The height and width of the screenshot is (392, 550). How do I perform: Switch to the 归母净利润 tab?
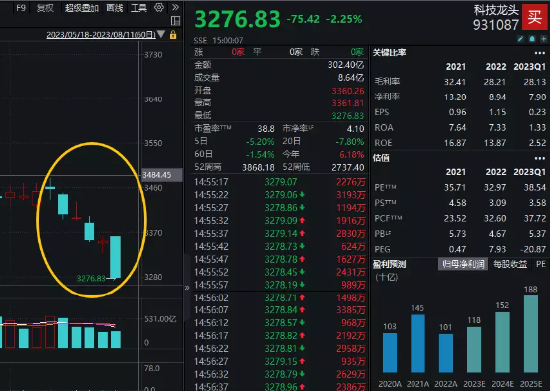coord(463,264)
